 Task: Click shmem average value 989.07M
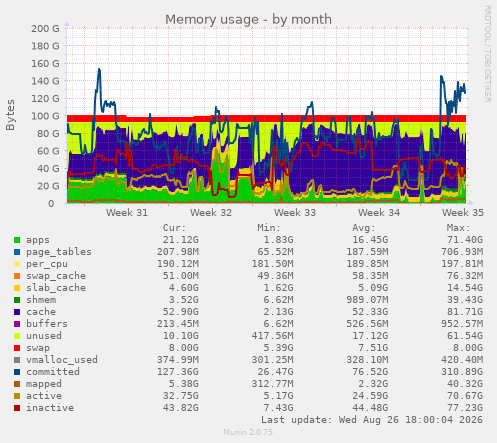[367, 300]
